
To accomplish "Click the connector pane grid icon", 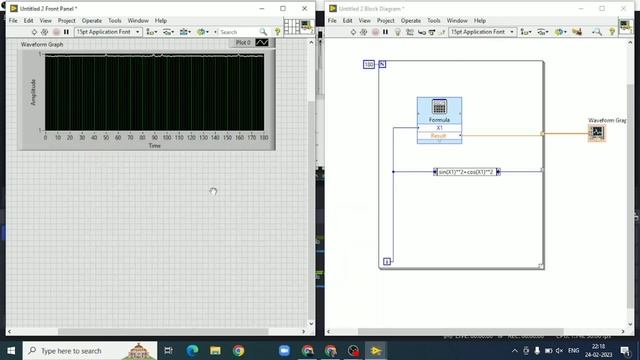I will click(x=291, y=27).
